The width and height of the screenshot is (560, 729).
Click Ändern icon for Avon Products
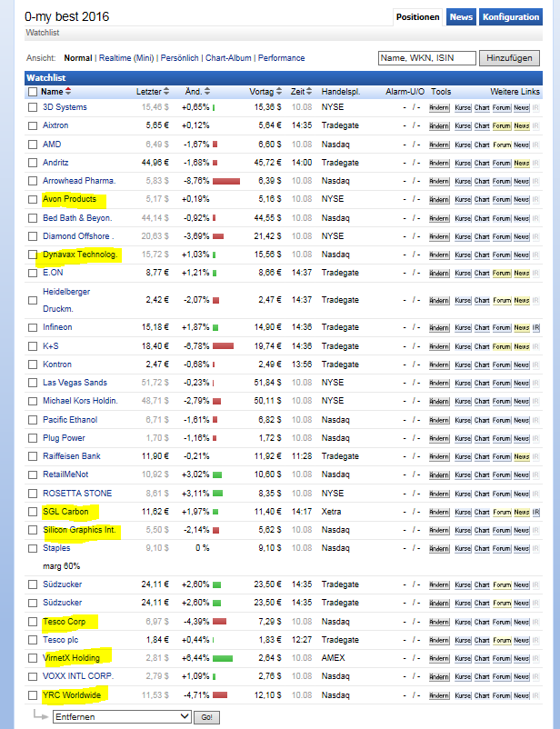point(439,199)
